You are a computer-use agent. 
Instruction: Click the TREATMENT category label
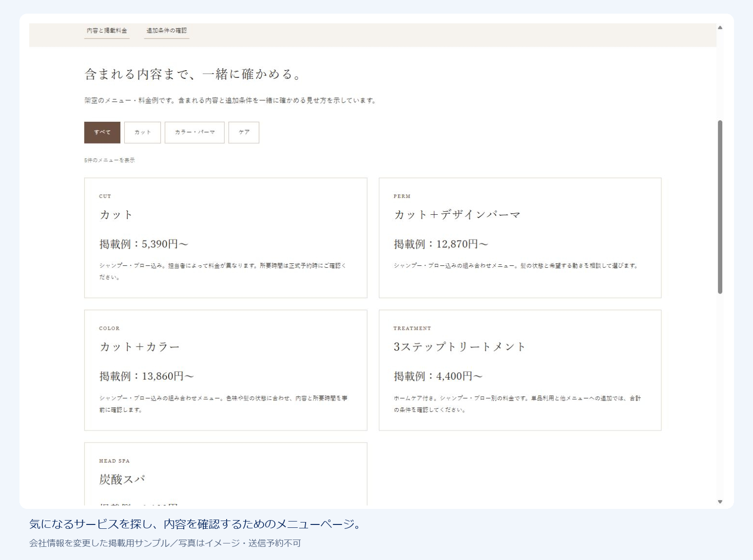(x=412, y=328)
